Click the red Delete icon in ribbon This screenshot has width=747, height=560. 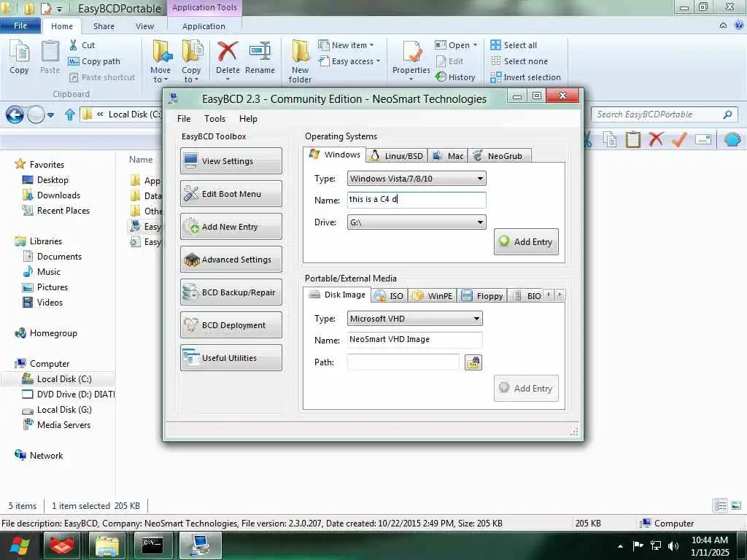click(x=228, y=52)
